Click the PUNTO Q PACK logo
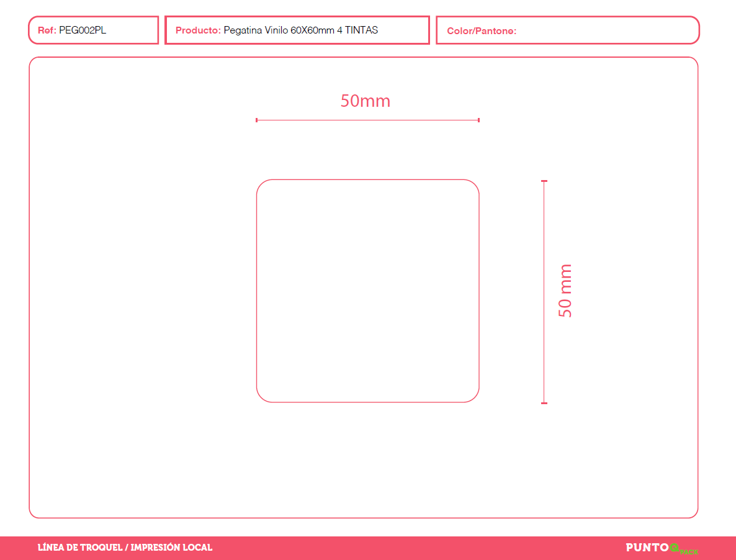736x560 pixels. 662,548
